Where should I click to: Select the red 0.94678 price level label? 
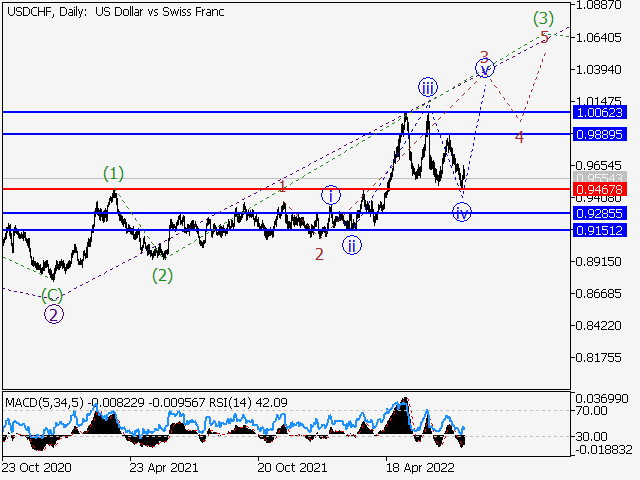(x=600, y=189)
